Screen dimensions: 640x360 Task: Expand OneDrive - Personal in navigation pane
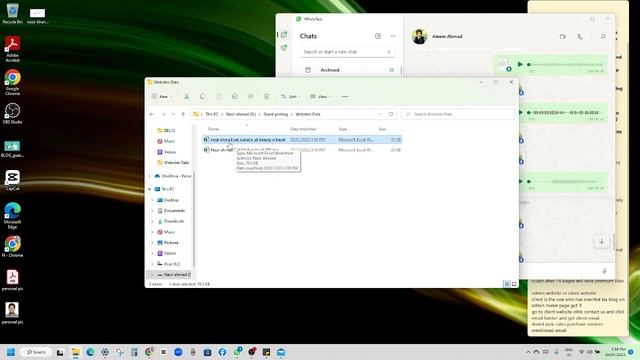click(x=150, y=176)
